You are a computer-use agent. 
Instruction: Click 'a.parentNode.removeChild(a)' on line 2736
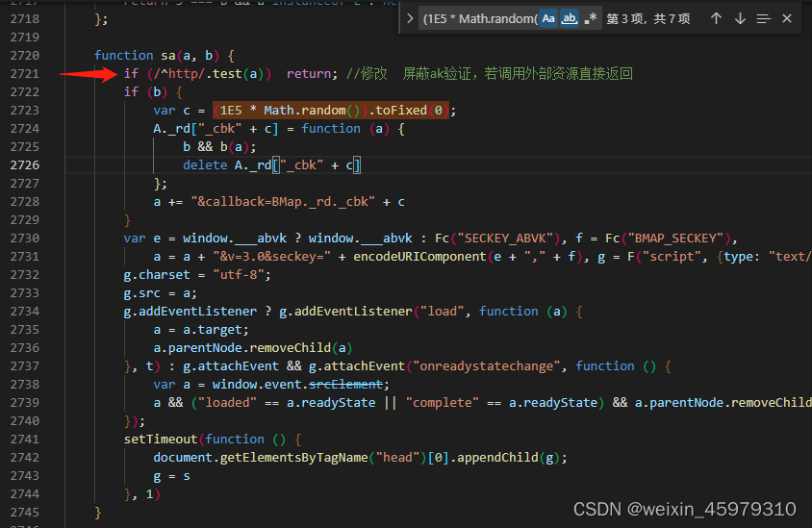[x=253, y=348]
